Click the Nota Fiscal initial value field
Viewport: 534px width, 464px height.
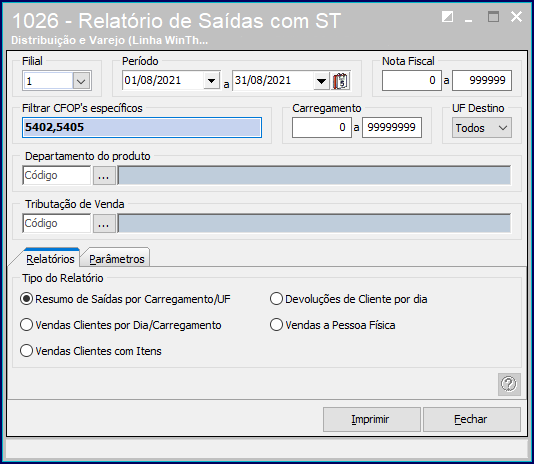coord(412,81)
